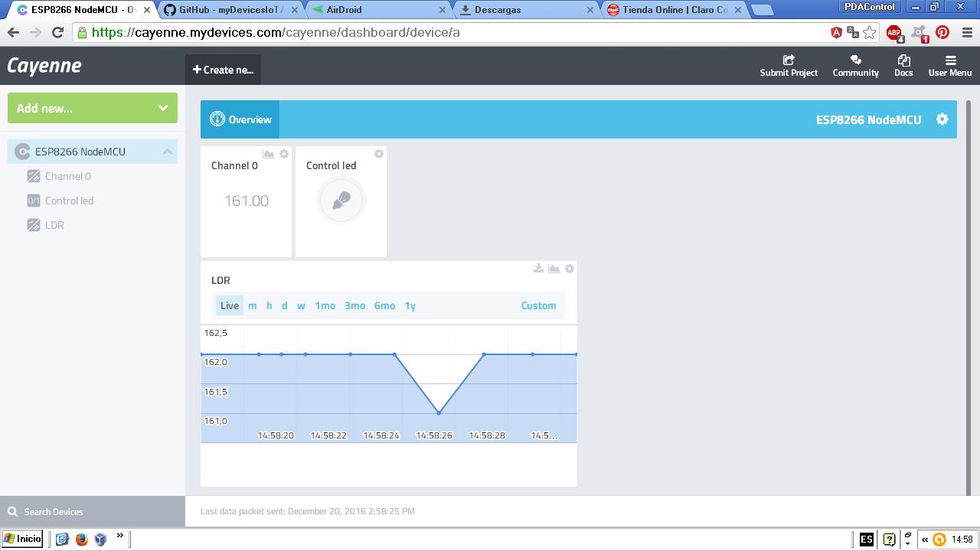Screen dimensions: 980x551
Task: Select the d (day) chart range
Action: pos(284,305)
